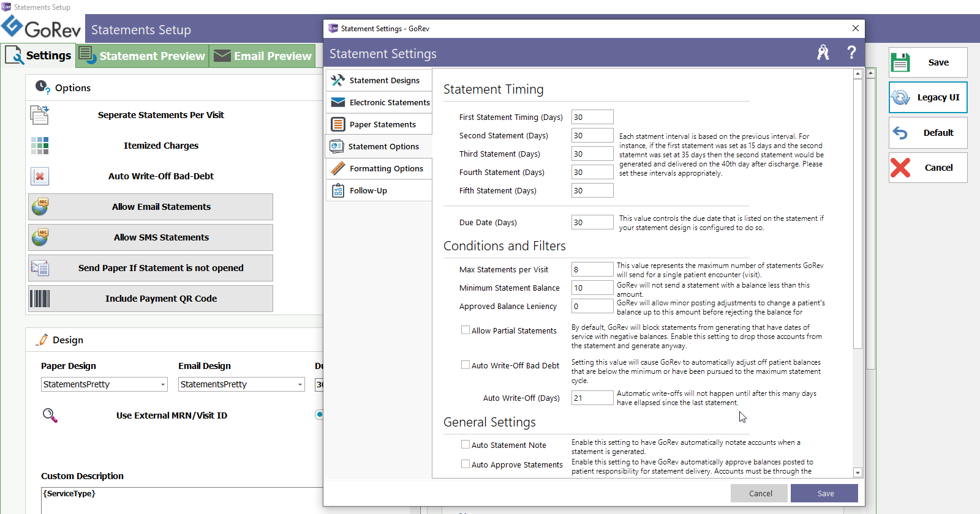Enable Auto Statement Note checkbox
The image size is (980, 514).
point(466,444)
